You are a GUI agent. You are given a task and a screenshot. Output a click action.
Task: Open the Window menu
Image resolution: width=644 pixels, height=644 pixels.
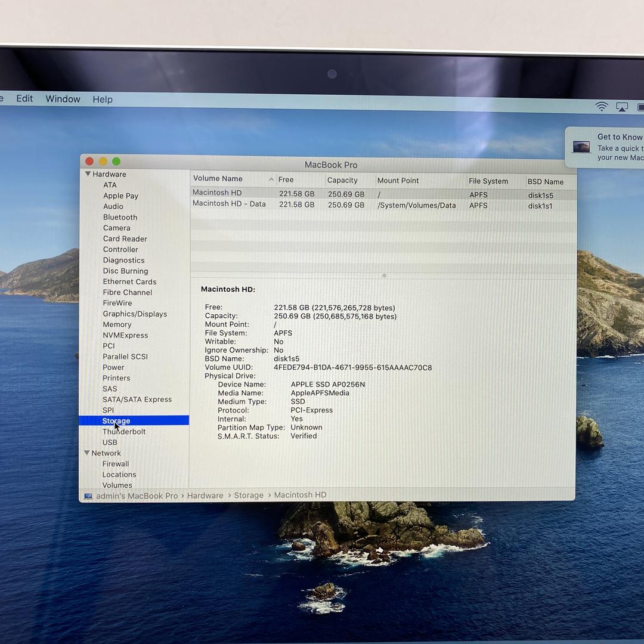pos(63,99)
